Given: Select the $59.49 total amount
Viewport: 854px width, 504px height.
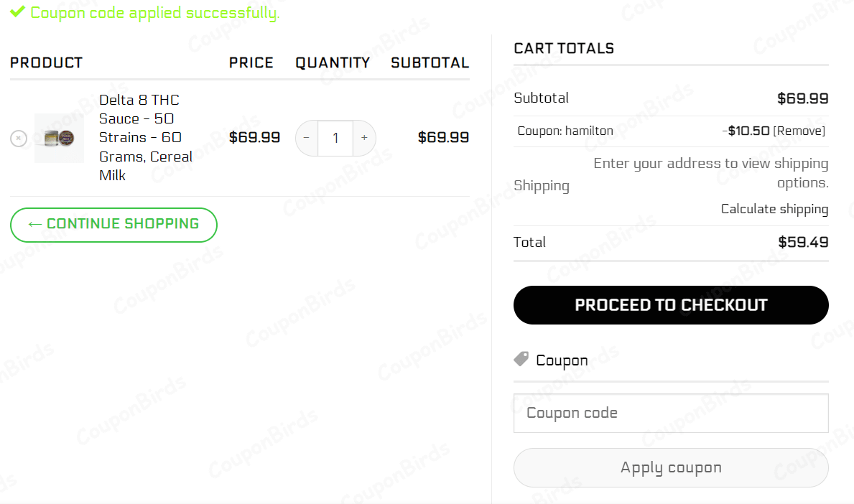Looking at the screenshot, I should [x=803, y=243].
